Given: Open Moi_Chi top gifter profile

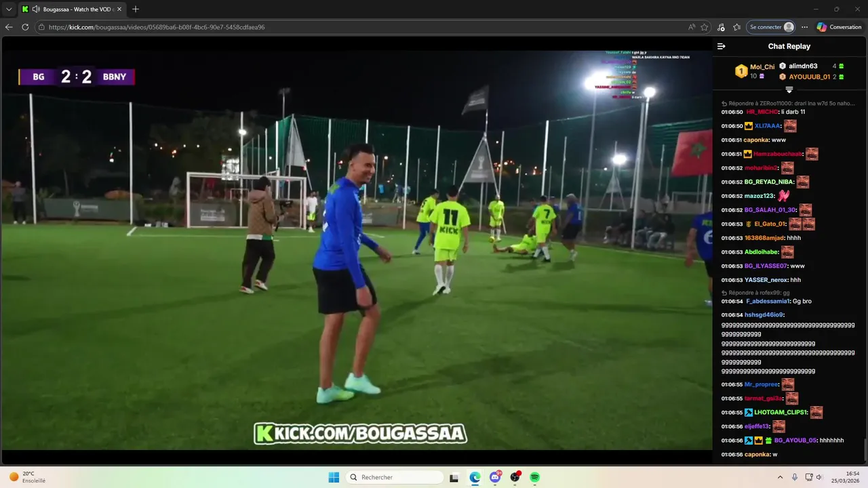Looking at the screenshot, I should [762, 67].
